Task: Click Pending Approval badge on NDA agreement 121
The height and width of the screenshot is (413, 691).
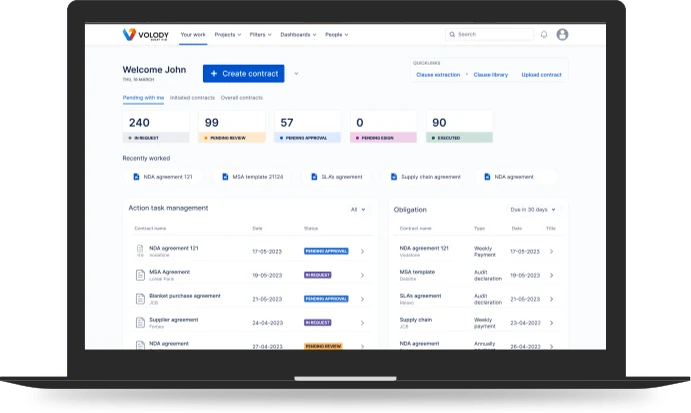Action: point(326,251)
